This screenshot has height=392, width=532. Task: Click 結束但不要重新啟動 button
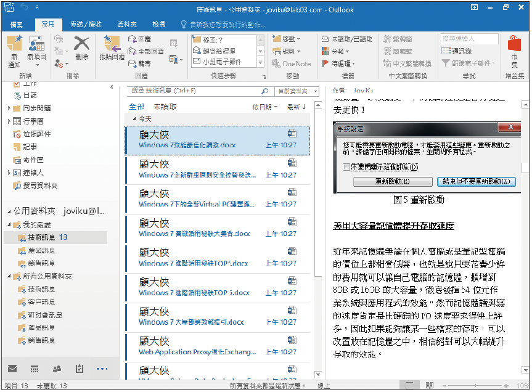476,181
